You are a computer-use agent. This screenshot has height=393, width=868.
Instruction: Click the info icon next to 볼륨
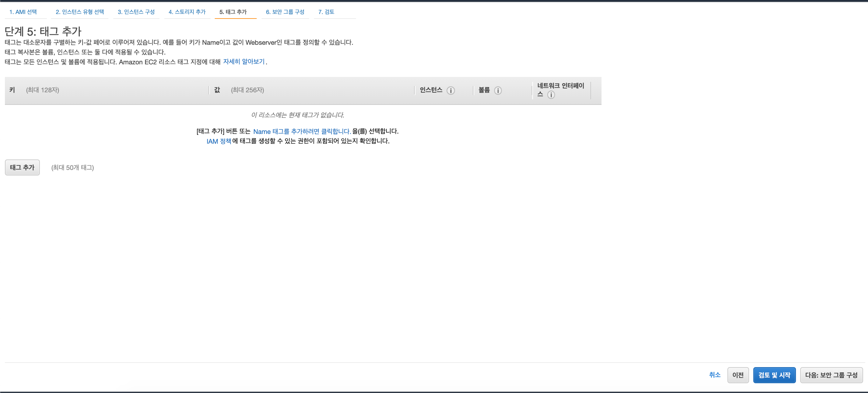coord(498,91)
